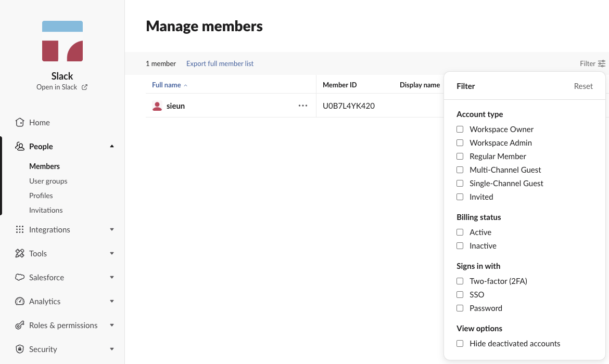Click sieun's avatar icon
The image size is (609, 364).
(x=157, y=106)
